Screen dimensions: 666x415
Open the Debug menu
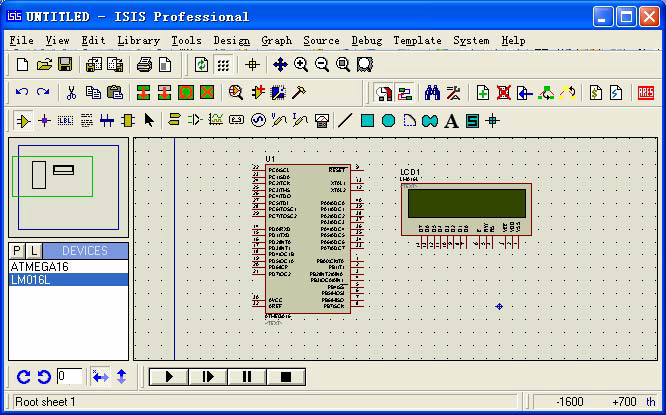(x=366, y=40)
